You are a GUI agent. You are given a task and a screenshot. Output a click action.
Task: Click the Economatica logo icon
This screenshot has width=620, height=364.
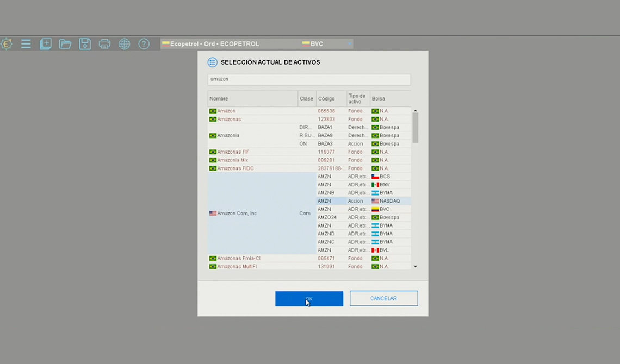click(7, 44)
